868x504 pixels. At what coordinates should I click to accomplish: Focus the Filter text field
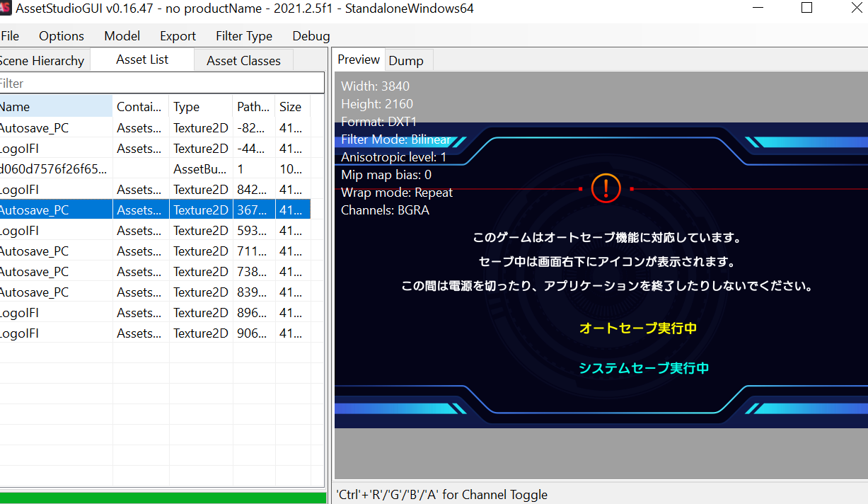coord(161,84)
